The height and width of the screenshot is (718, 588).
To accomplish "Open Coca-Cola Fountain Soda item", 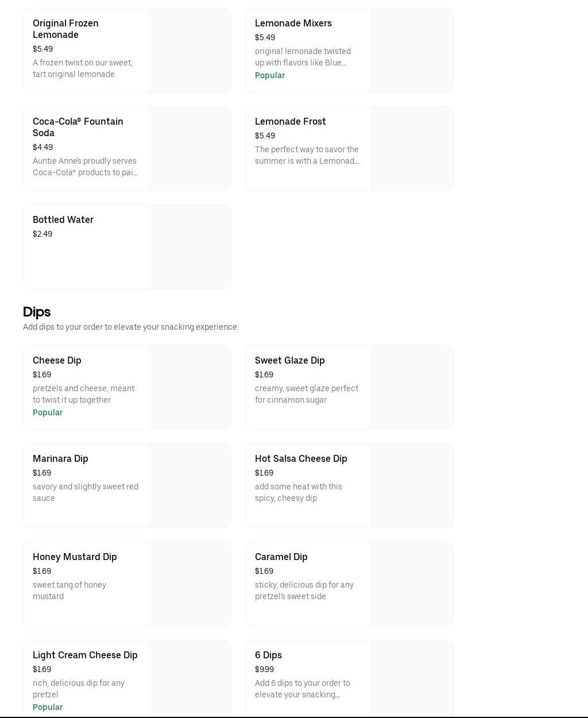I will [78, 127].
